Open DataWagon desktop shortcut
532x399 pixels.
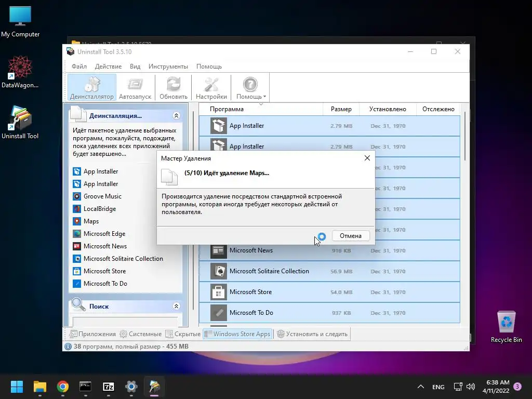click(20, 72)
